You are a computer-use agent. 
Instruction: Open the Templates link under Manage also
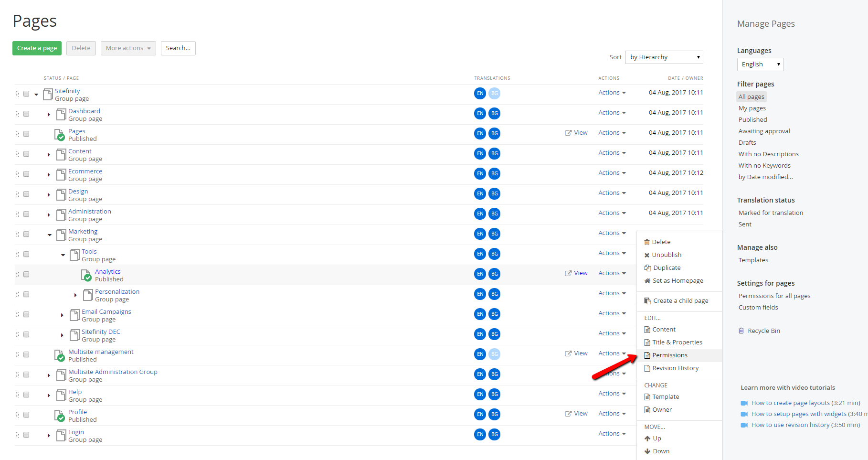(x=753, y=260)
